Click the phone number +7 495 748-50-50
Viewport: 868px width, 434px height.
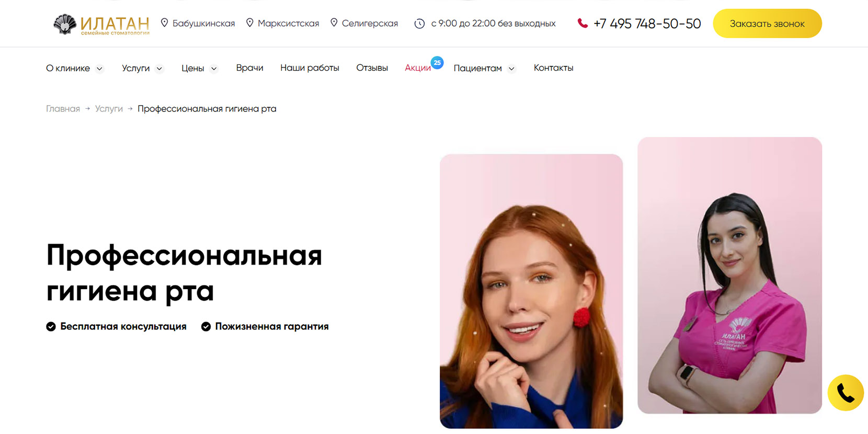(647, 24)
